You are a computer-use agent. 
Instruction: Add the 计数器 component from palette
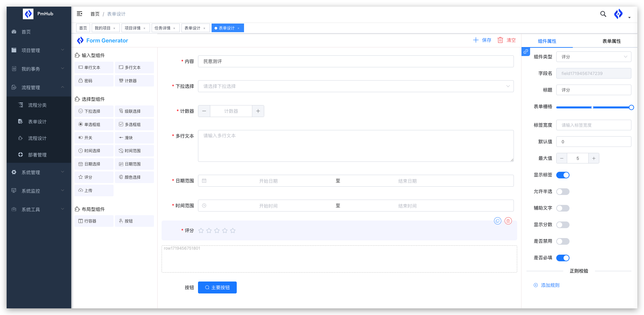134,81
